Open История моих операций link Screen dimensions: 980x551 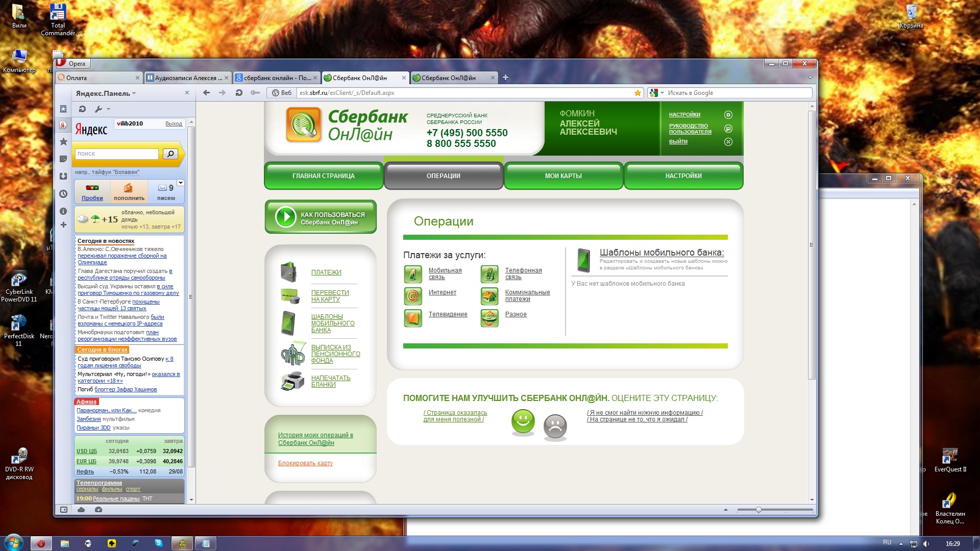click(x=315, y=439)
